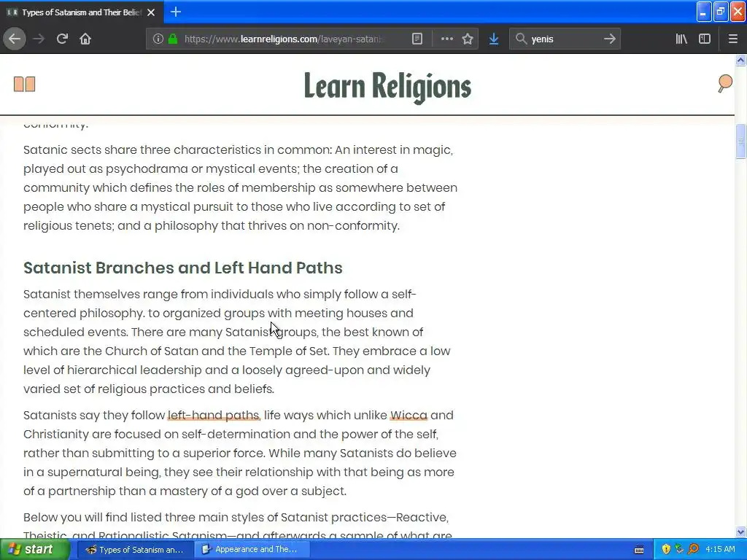Follow the 'Wicca' link
The image size is (747, 560).
click(x=409, y=415)
